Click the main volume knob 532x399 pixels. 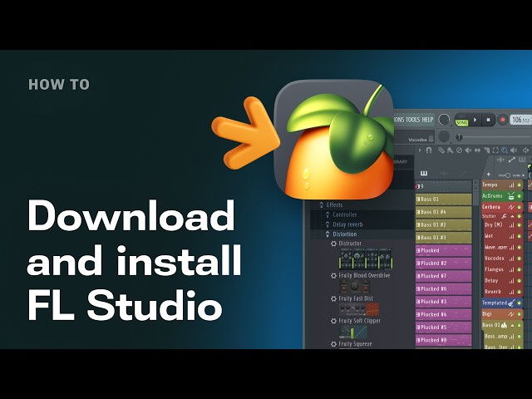point(444,120)
